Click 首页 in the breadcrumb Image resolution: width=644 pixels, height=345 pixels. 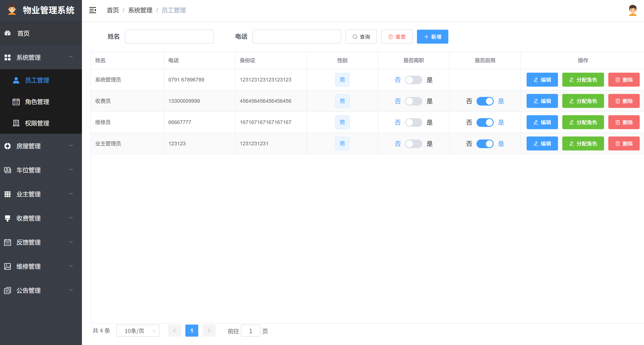pos(113,10)
